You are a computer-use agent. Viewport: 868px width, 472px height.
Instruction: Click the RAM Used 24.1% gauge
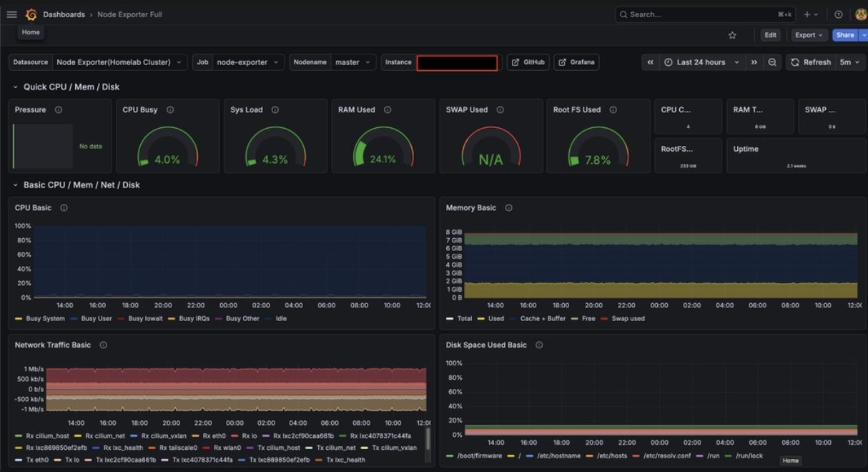click(x=383, y=149)
